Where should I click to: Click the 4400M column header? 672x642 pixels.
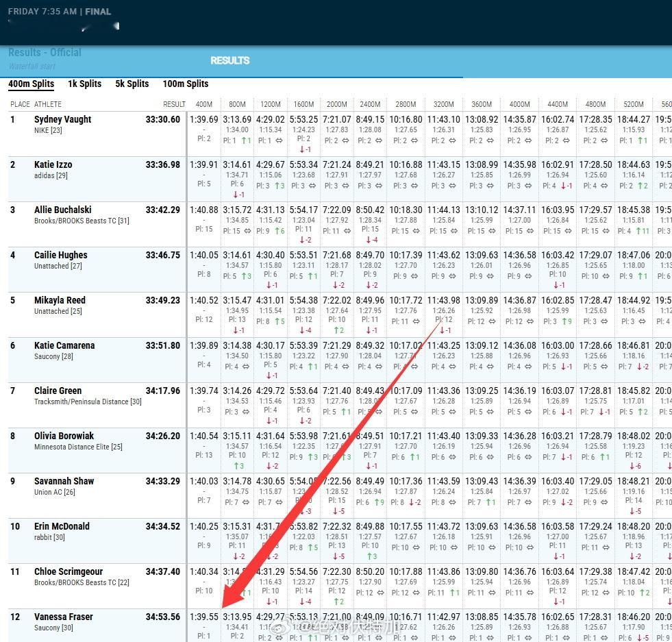click(558, 104)
